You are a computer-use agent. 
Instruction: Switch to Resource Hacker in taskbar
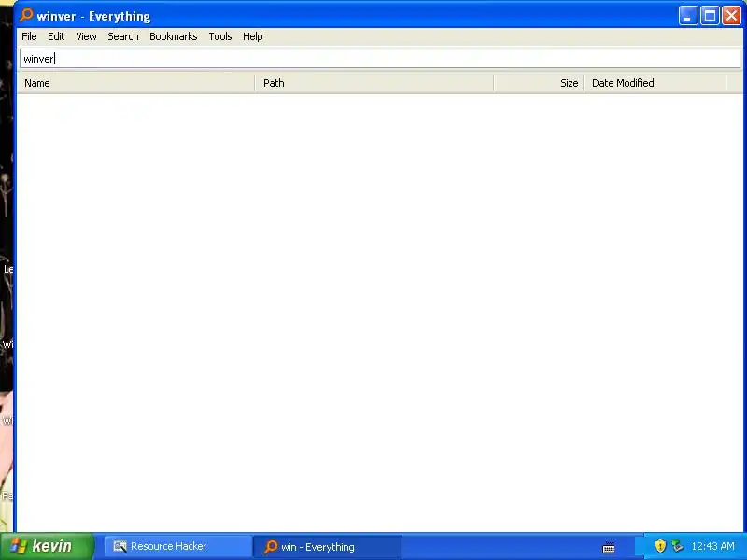[177, 546]
